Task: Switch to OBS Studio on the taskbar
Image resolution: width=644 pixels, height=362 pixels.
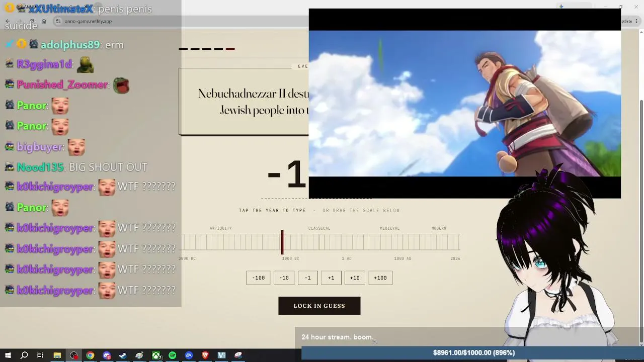Action: (x=74, y=355)
